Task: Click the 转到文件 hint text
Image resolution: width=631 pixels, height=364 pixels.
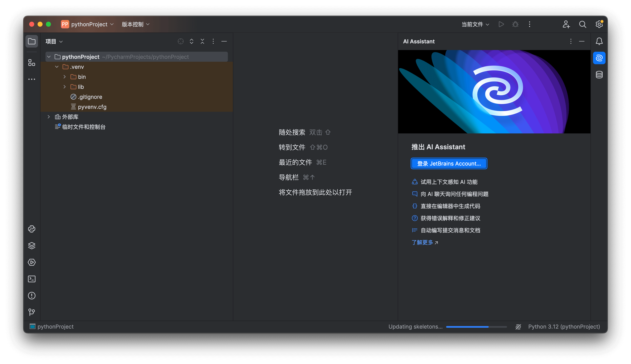Action: tap(292, 147)
